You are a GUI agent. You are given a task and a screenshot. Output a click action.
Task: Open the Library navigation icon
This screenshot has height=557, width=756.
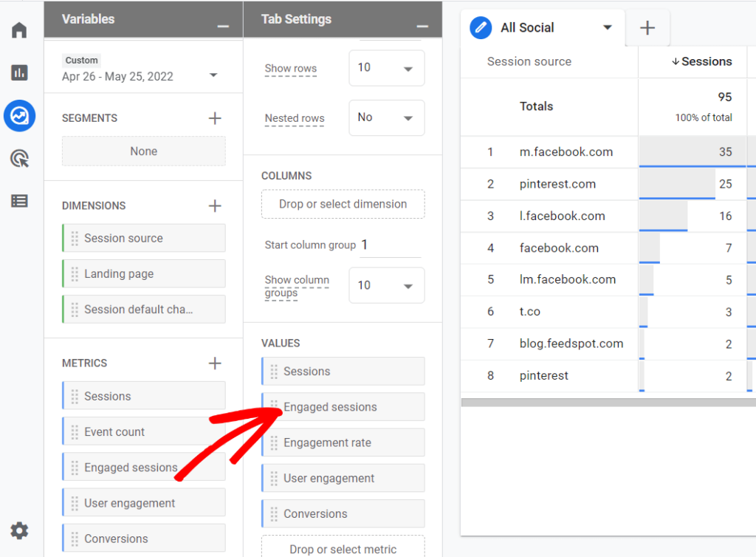pos(18,201)
